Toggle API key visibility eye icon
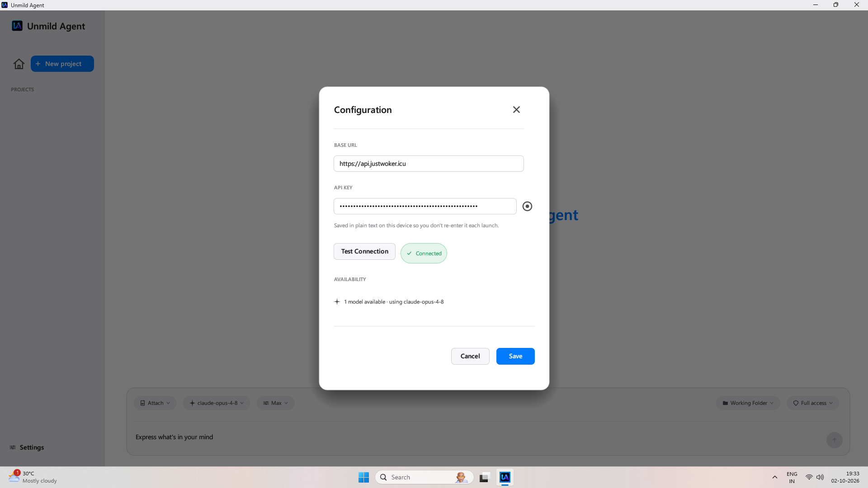 [x=527, y=206]
